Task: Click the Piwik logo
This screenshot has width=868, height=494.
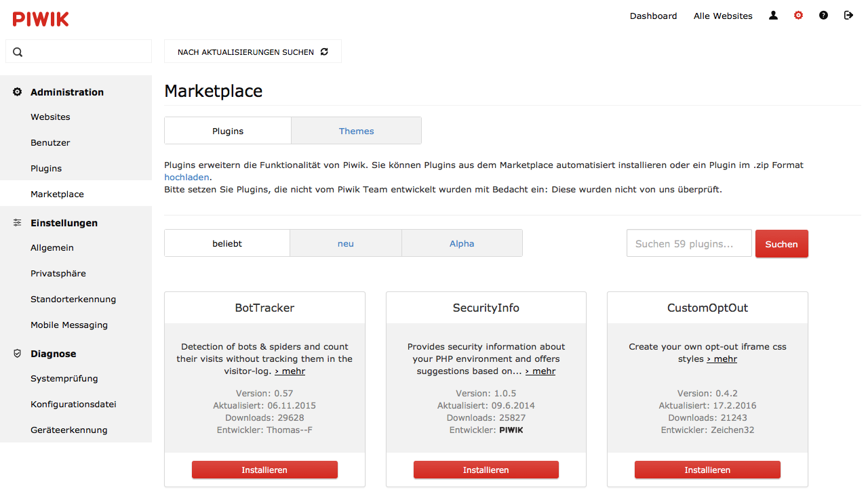Action: coord(41,19)
